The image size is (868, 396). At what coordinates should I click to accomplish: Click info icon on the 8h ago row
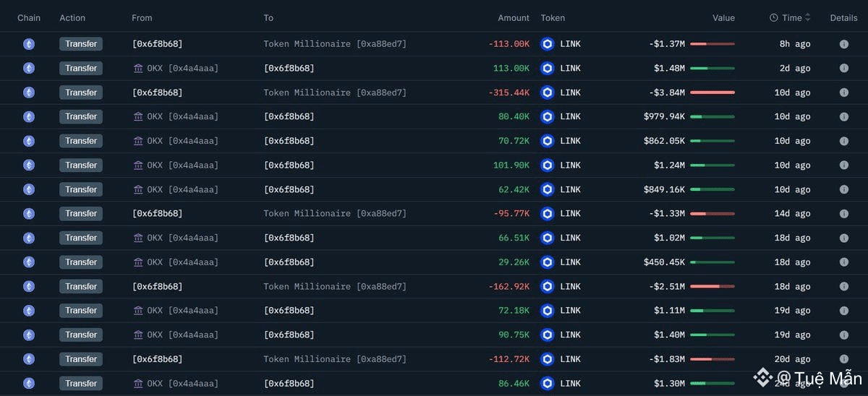coord(843,44)
